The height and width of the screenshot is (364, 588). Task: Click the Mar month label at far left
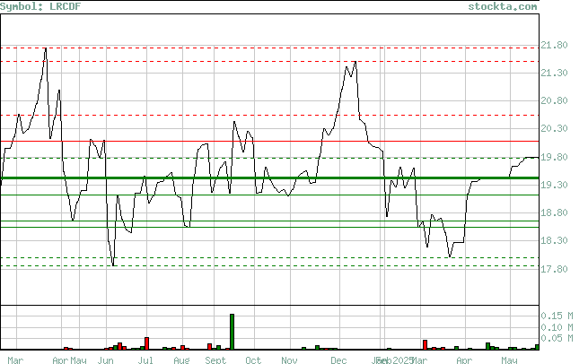click(15, 360)
